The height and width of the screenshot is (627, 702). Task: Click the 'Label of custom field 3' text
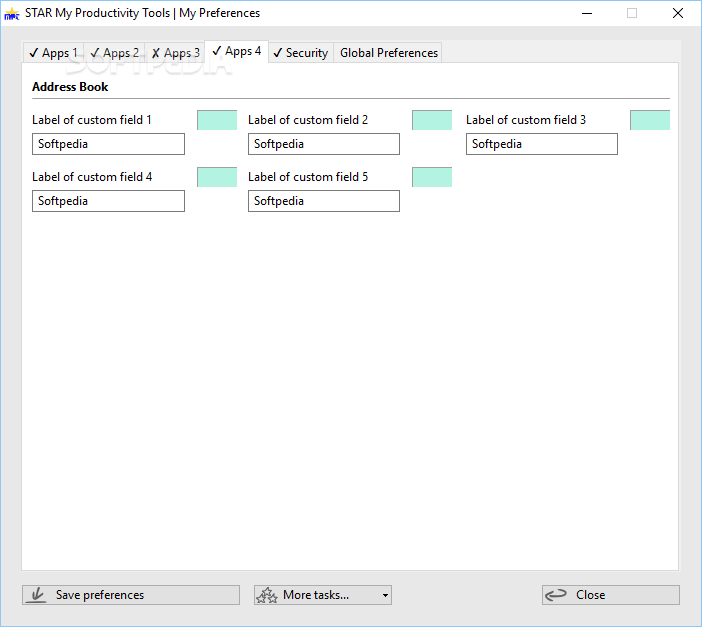526,120
